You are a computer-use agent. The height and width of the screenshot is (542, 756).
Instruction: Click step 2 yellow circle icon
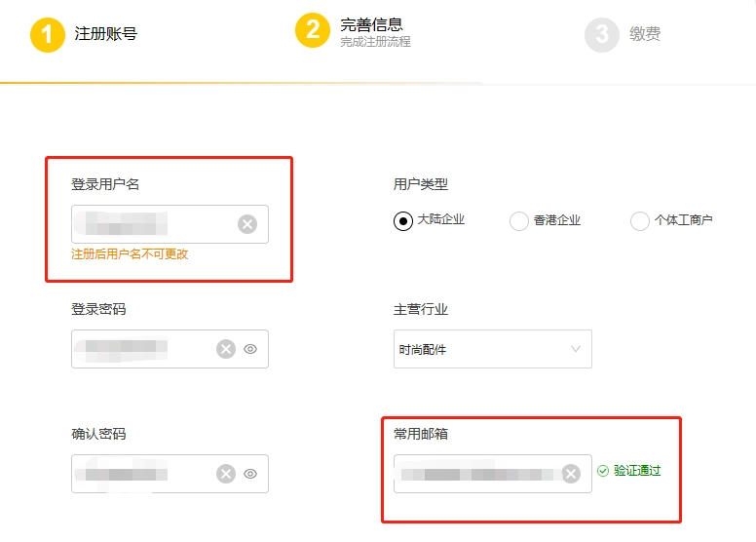tap(313, 29)
